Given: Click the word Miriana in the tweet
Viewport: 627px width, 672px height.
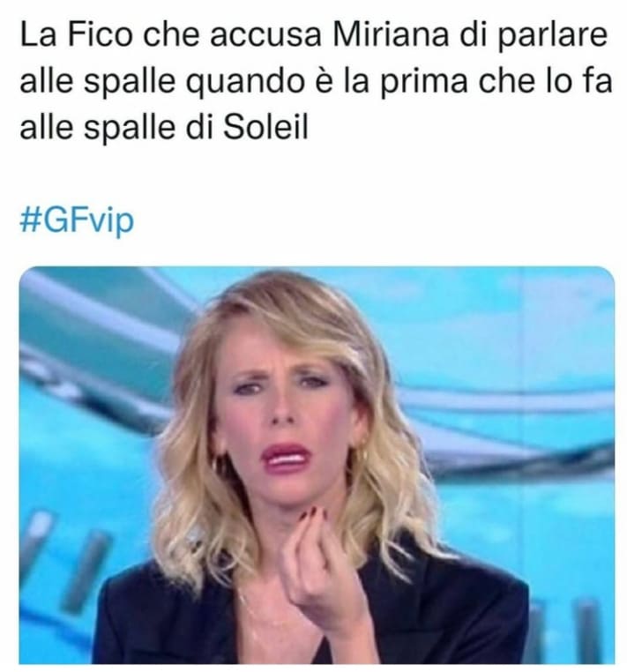Looking at the screenshot, I should click(x=391, y=34).
